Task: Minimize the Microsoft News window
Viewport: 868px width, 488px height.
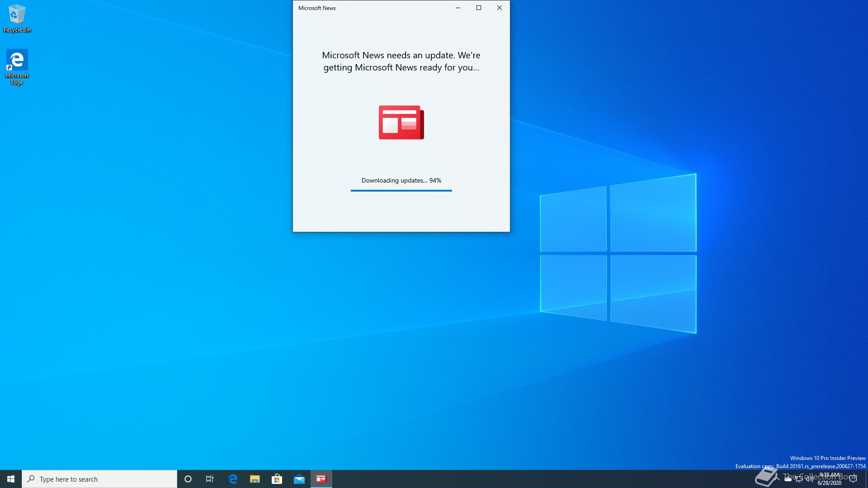Action: (458, 8)
